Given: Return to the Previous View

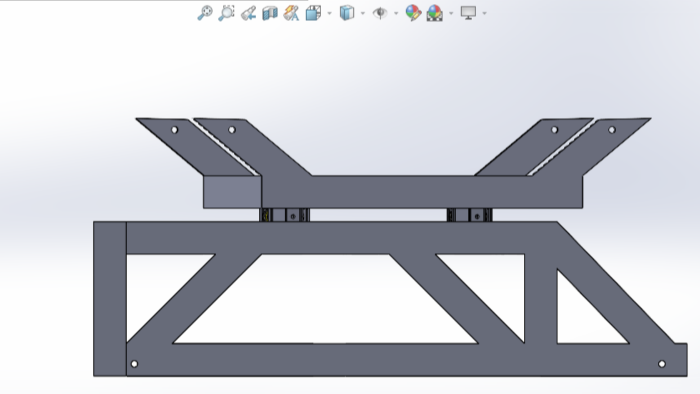Looking at the screenshot, I should tap(248, 13).
